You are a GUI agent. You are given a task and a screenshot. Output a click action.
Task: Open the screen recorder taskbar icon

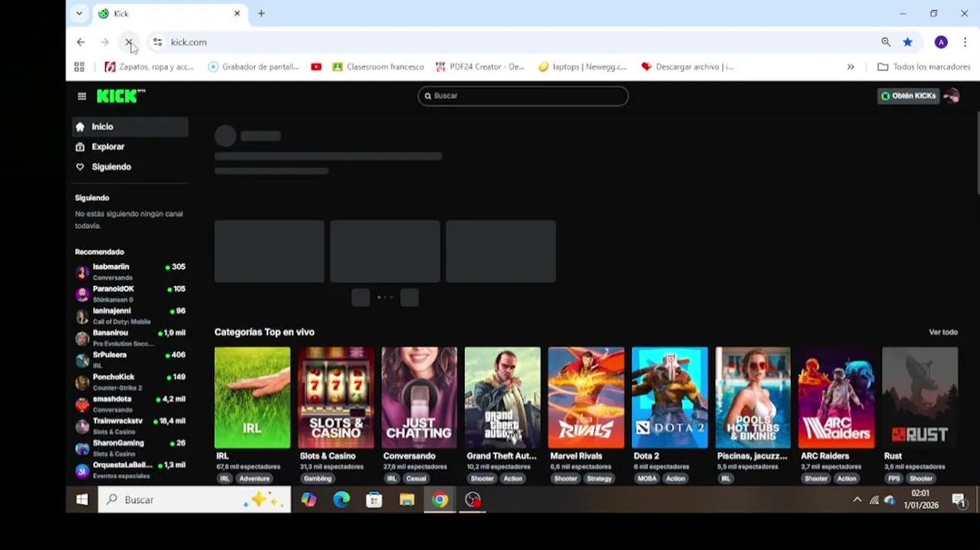click(473, 500)
